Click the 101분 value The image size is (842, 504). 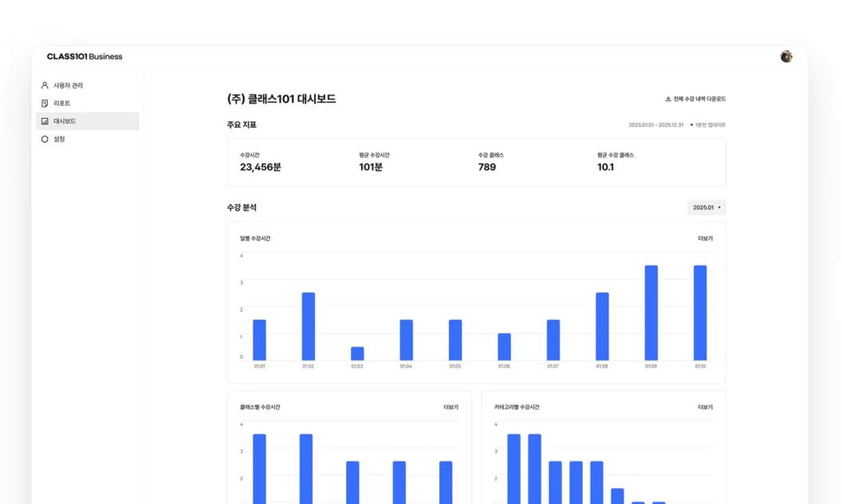(x=371, y=167)
